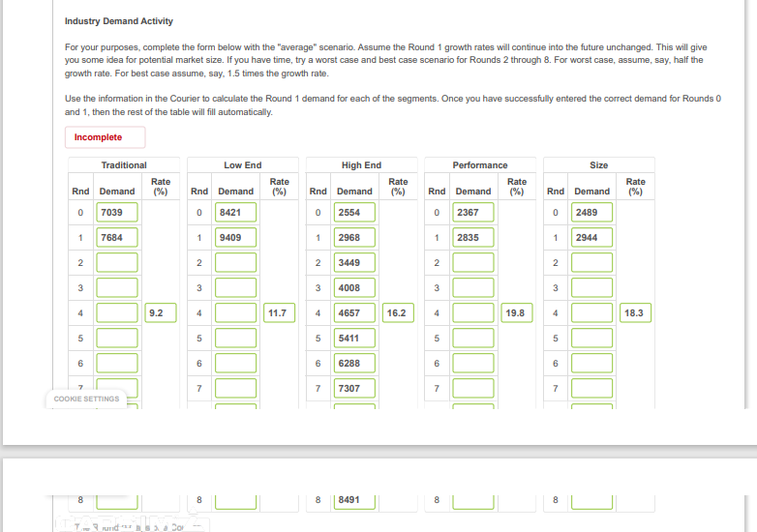The width and height of the screenshot is (757, 532).
Task: Click High End round 3 demand 4008
Action: tap(354, 287)
